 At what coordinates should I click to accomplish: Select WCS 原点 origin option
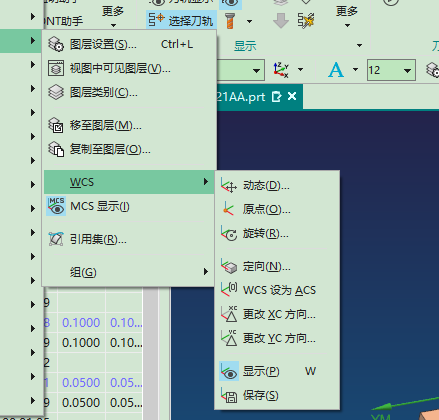(277, 209)
